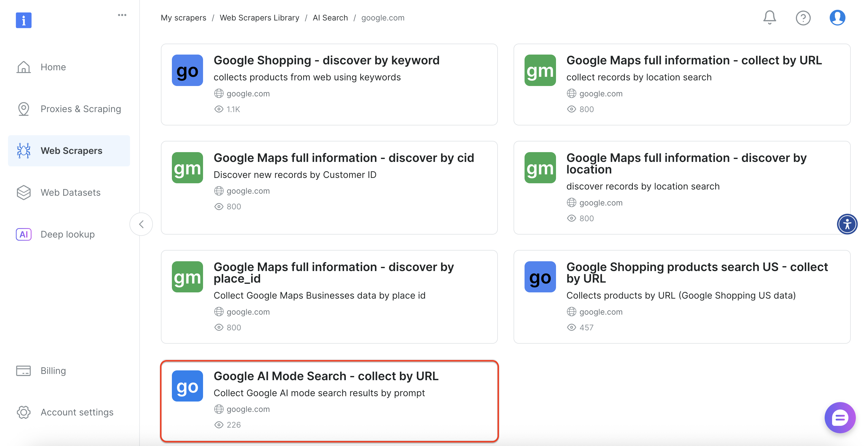Screen dimensions: 868x446
Task: Click 'Collect Google AI mode search results by prompt' text
Action: 319,393
